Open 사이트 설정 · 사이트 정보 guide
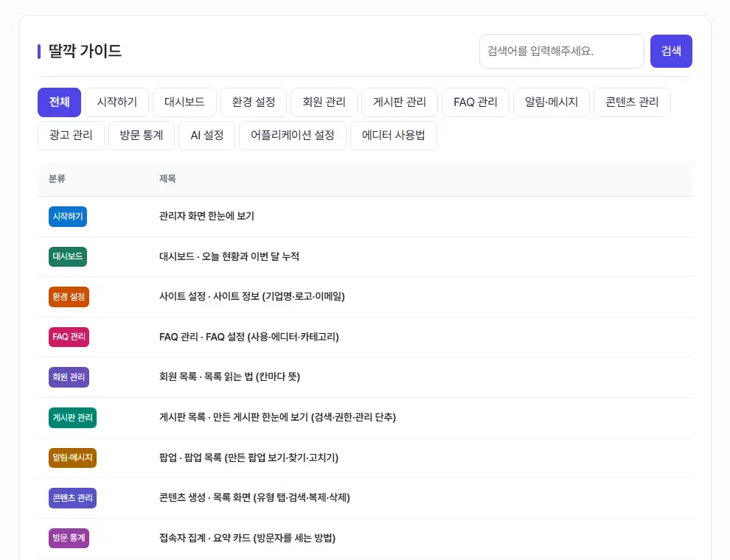The height and width of the screenshot is (560, 730). click(x=252, y=297)
